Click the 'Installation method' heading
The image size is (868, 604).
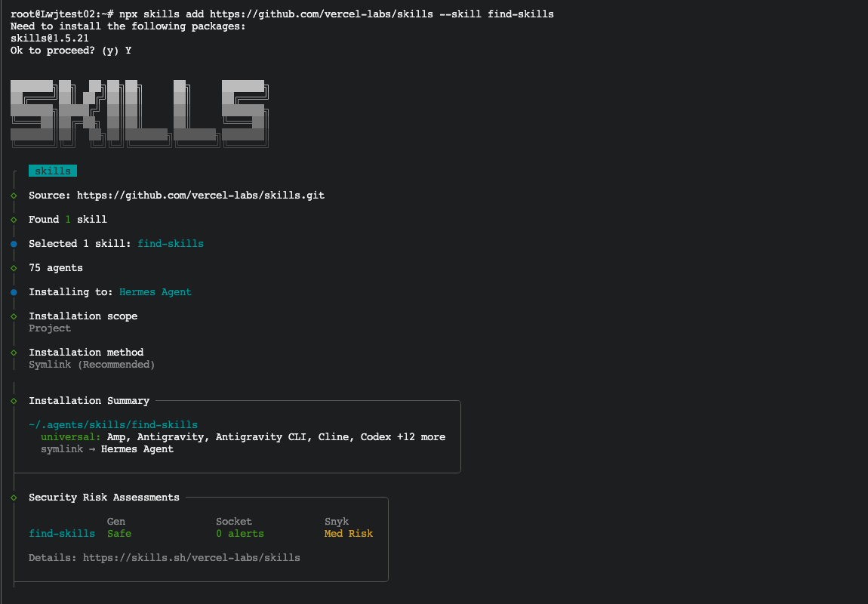(x=86, y=353)
